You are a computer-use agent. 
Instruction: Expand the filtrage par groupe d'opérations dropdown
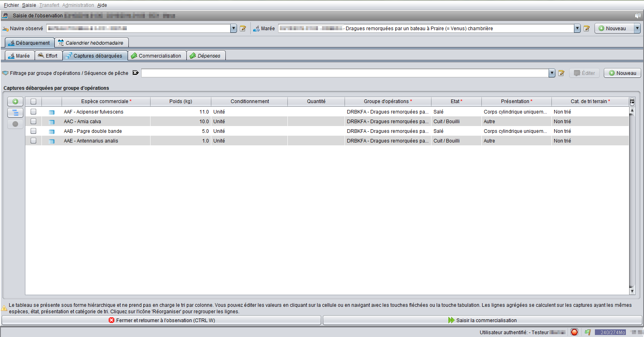pos(552,73)
